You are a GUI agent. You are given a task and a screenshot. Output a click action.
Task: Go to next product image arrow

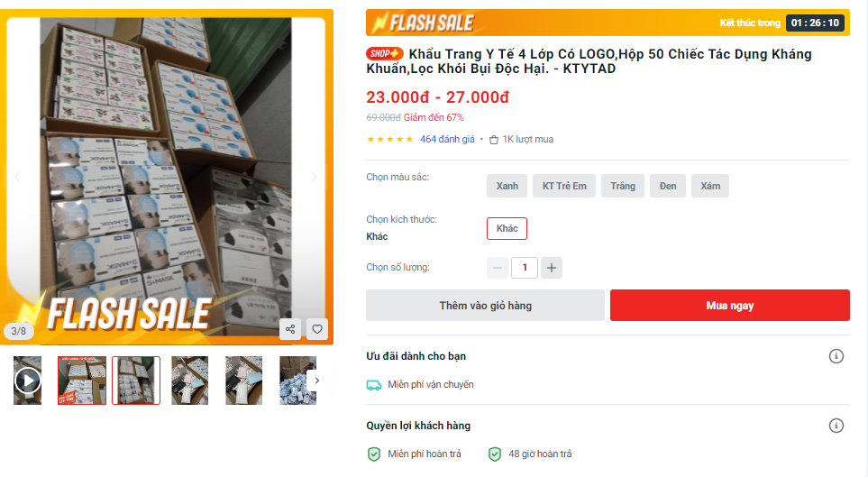click(314, 177)
